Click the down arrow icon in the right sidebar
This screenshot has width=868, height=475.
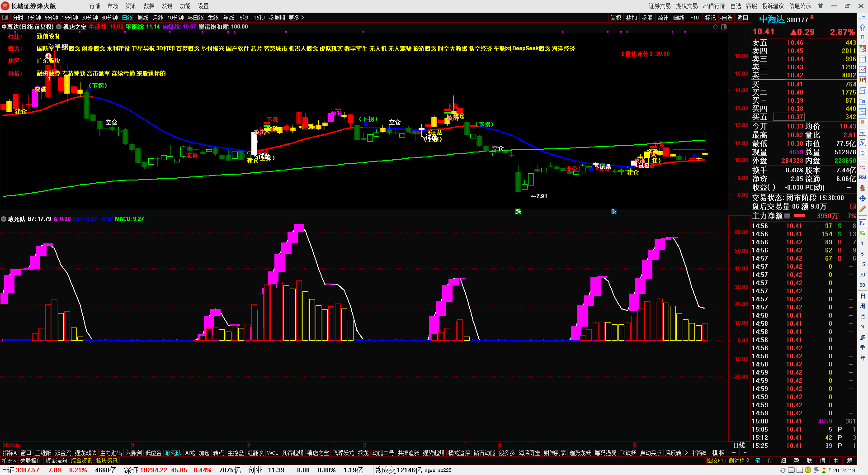tap(863, 38)
